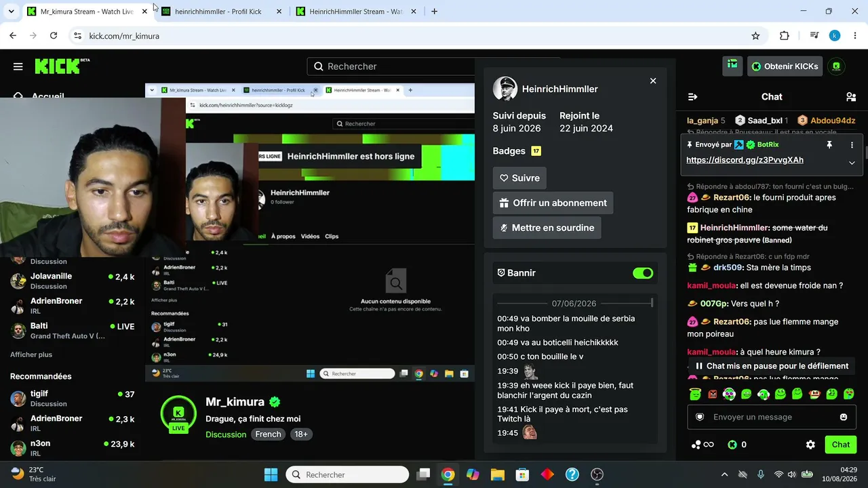Click Offrir un abonnement button
Image resolution: width=868 pixels, height=488 pixels.
coord(553,203)
